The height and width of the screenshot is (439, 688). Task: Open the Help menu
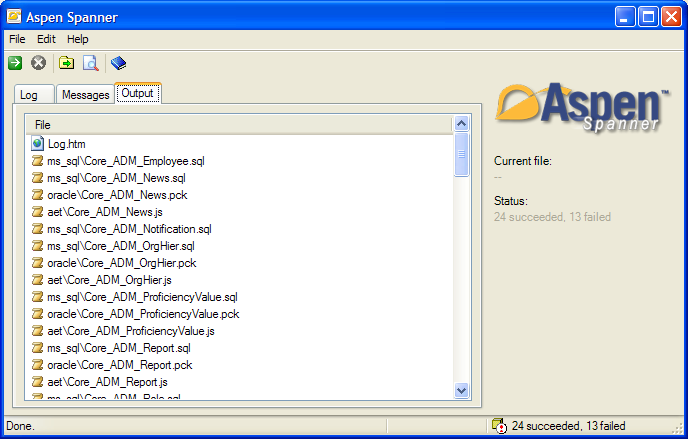(x=78, y=39)
